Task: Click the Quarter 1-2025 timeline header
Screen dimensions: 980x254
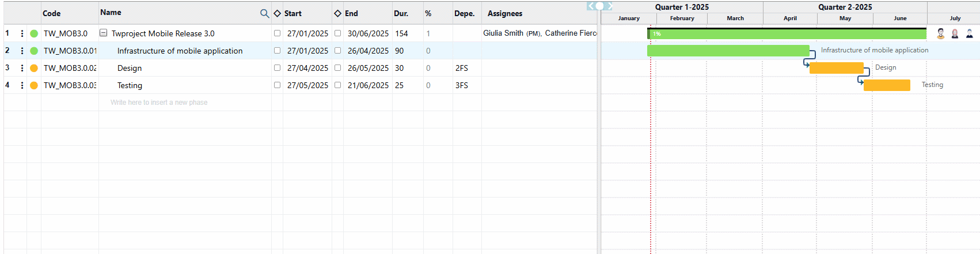Action: (682, 7)
